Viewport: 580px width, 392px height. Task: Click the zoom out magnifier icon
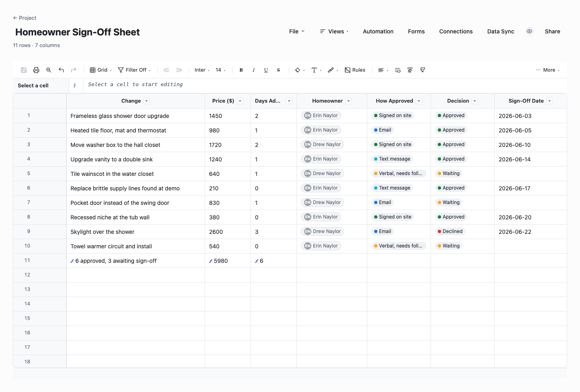coord(49,70)
